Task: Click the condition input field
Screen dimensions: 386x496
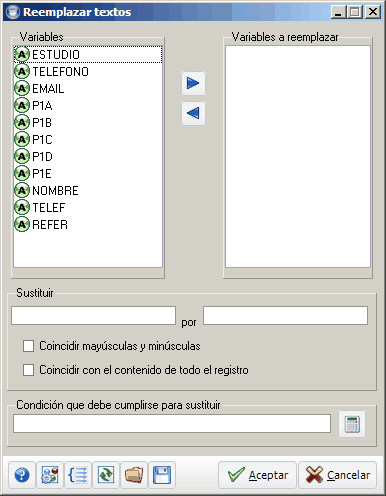Action: point(172,424)
